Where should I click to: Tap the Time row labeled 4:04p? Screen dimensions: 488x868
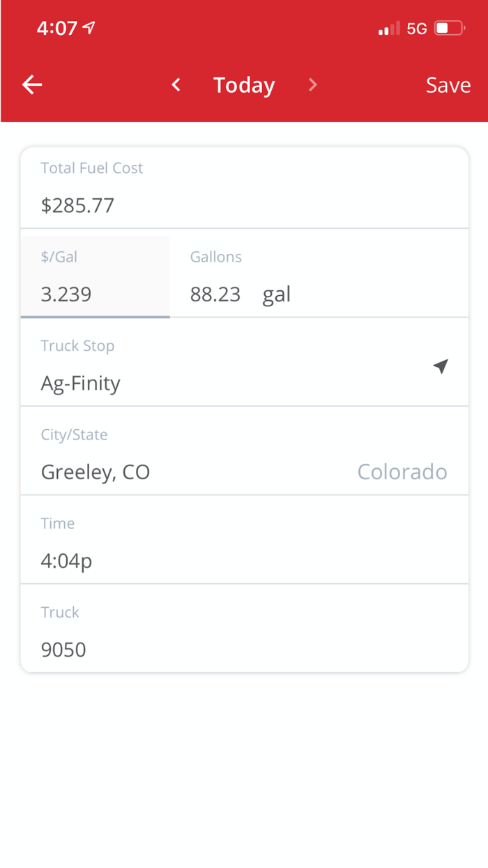66,560
